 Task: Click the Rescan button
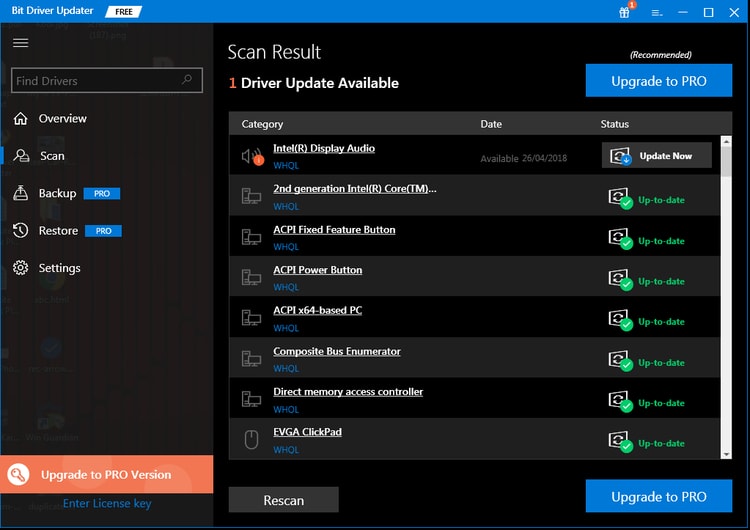pyautogui.click(x=284, y=500)
